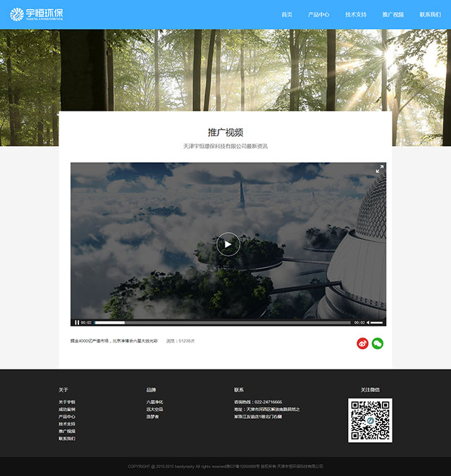Share to WeChat using the green icon
This screenshot has width=451, height=476.
click(378, 343)
